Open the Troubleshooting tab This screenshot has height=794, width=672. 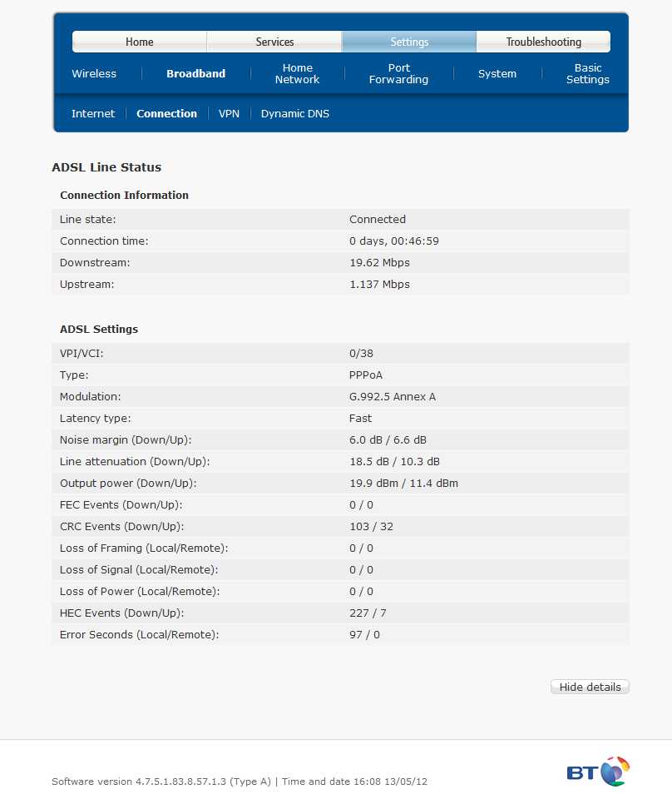tap(543, 42)
